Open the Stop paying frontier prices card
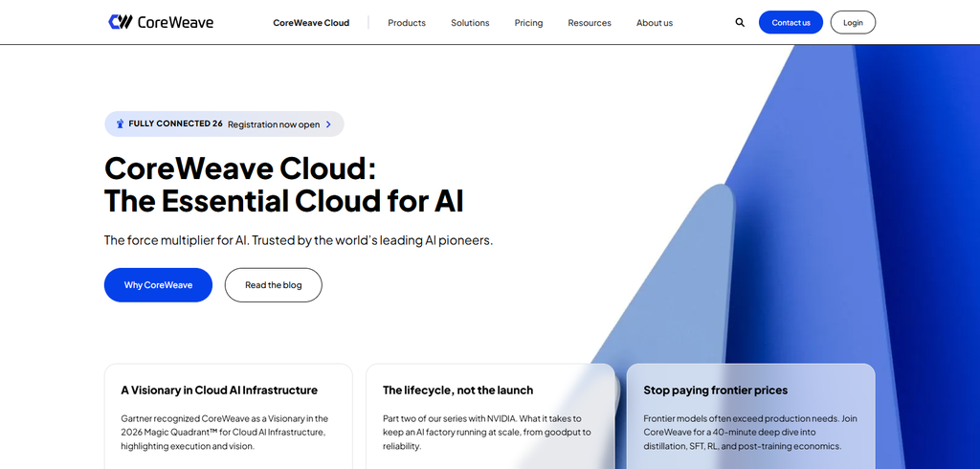This screenshot has width=980, height=469. (750, 416)
